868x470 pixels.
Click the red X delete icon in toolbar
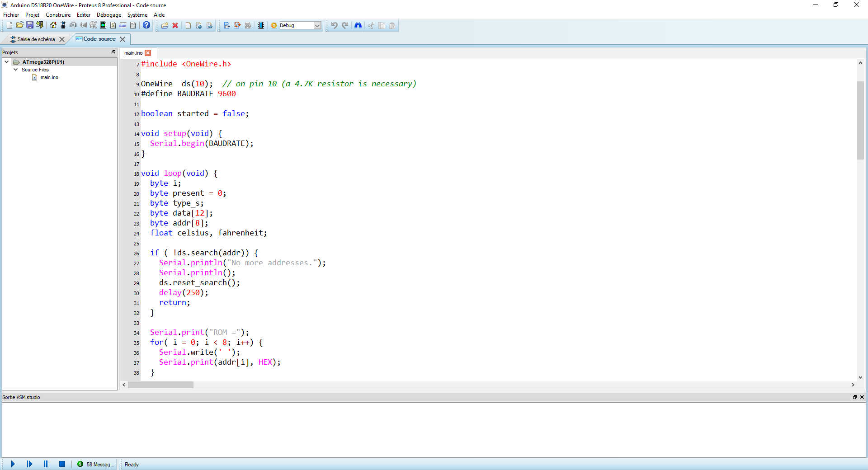coord(175,25)
